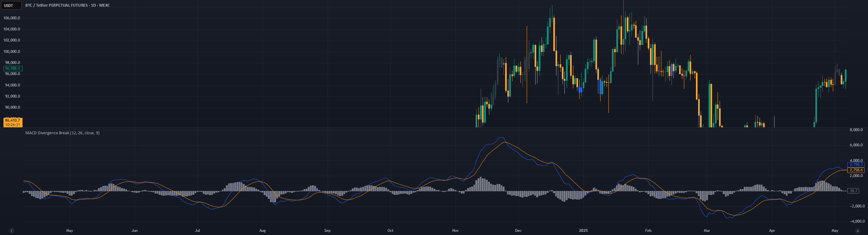868x235 pixels.
Task: Click the Dec label on time axis
Action: [x=518, y=231]
